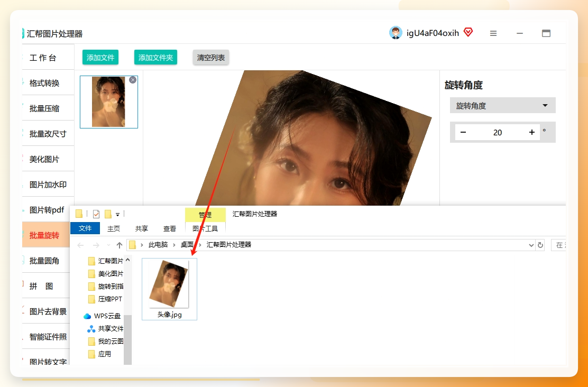Click the 汇帮图片处理器 app logo
Image resolution: width=588 pixels, height=387 pixels.
[x=23, y=33]
